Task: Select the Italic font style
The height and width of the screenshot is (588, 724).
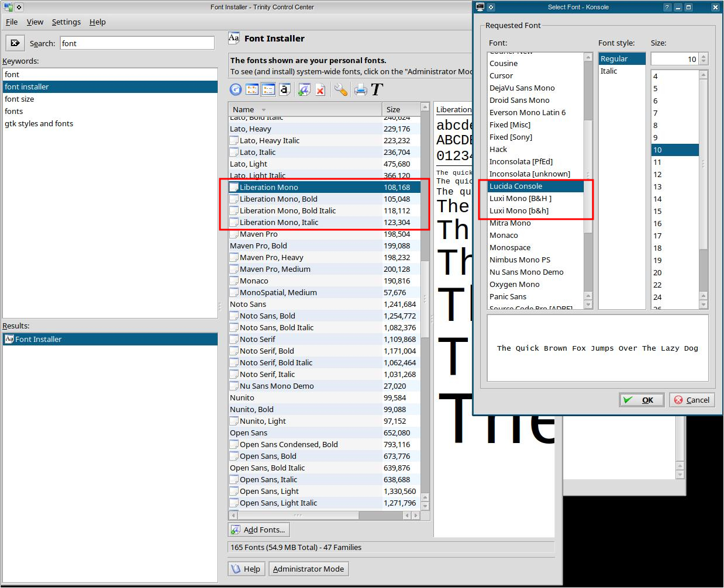Action: pos(622,71)
